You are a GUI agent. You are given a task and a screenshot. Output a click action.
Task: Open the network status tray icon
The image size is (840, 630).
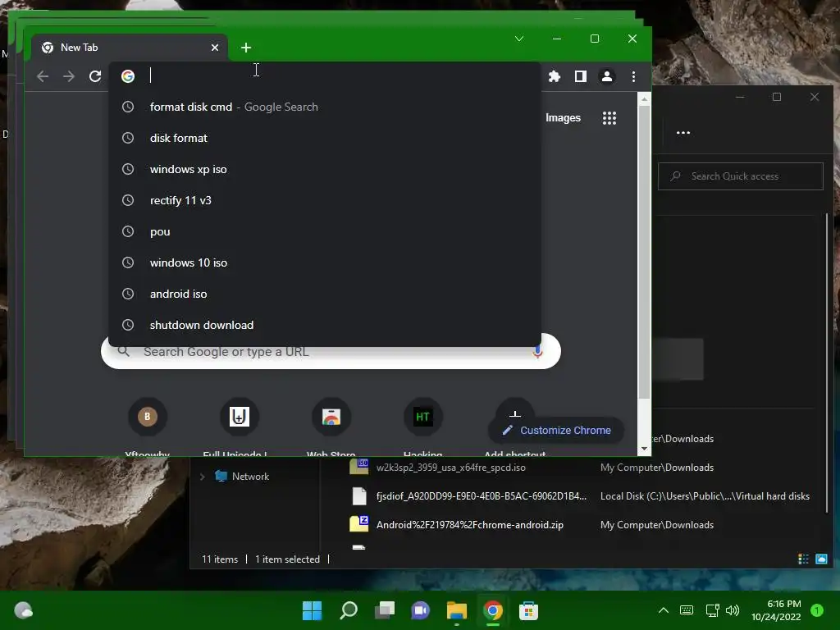coord(712,610)
